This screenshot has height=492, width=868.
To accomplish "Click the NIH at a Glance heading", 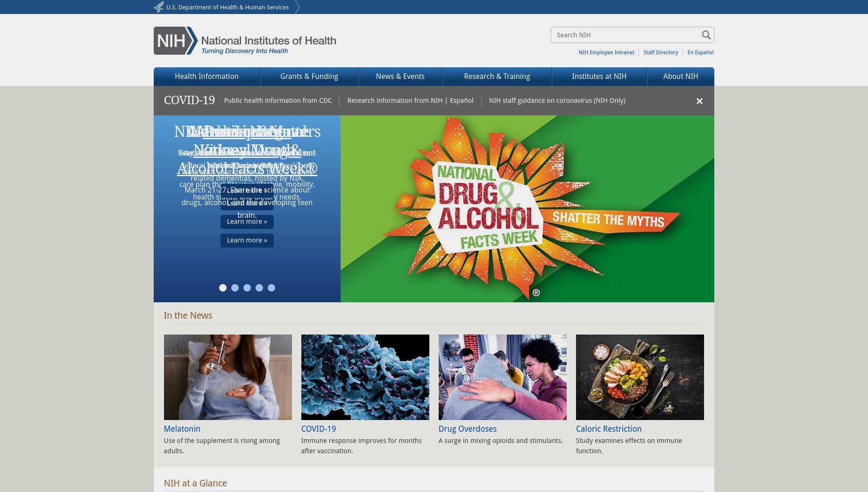I will click(195, 483).
